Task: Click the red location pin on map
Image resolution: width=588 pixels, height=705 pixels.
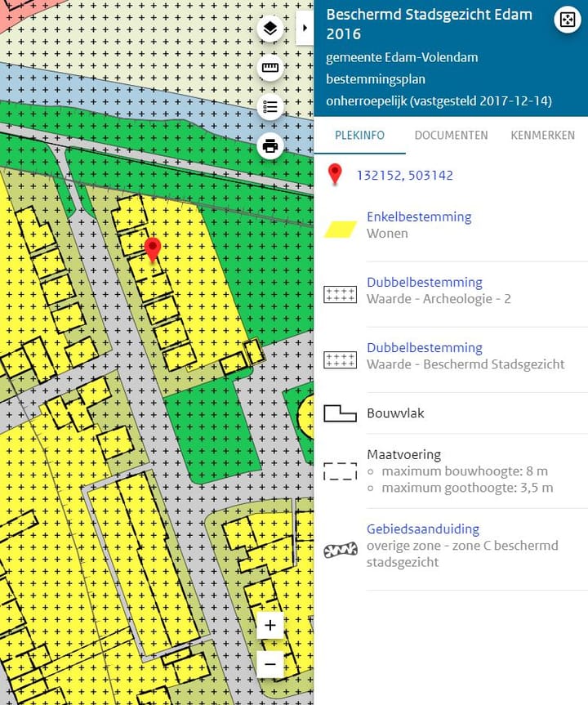Action: pyautogui.click(x=152, y=249)
